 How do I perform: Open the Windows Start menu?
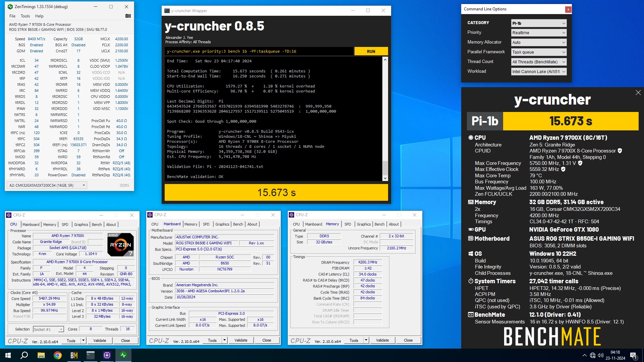8,355
